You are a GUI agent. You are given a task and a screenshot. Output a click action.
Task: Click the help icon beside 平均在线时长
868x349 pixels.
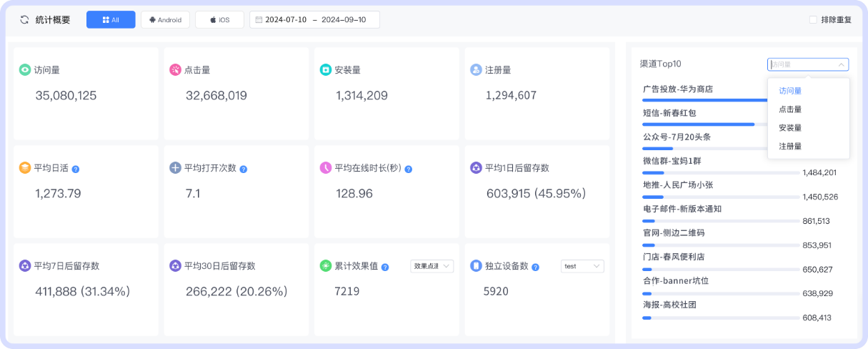point(408,169)
